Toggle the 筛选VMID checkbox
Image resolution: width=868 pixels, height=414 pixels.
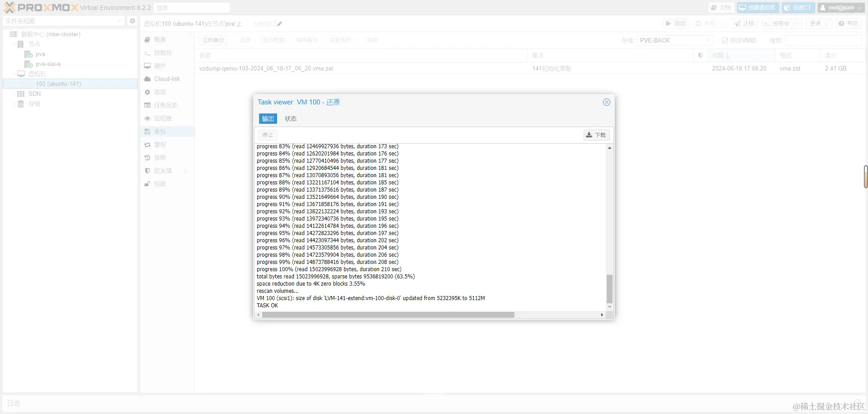coord(725,41)
